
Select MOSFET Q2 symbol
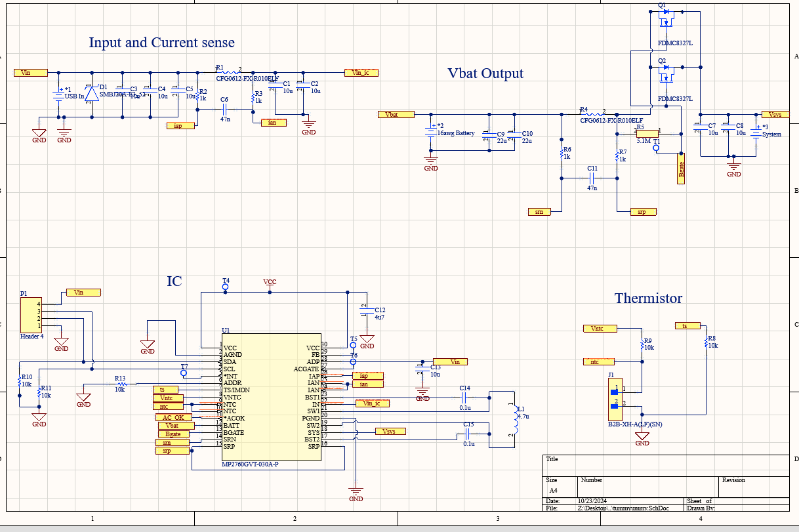point(666,73)
